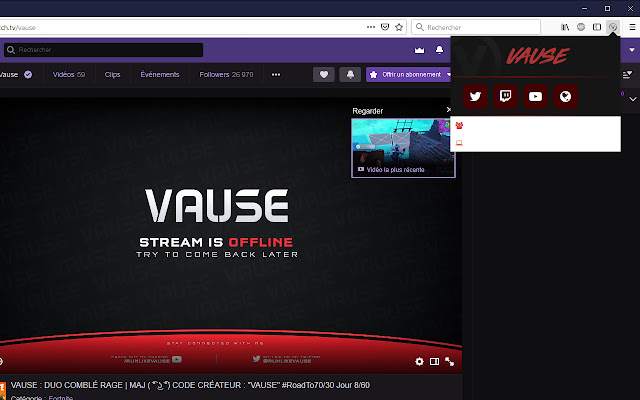
Task: Open the Firefox Library icon
Action: [x=565, y=27]
